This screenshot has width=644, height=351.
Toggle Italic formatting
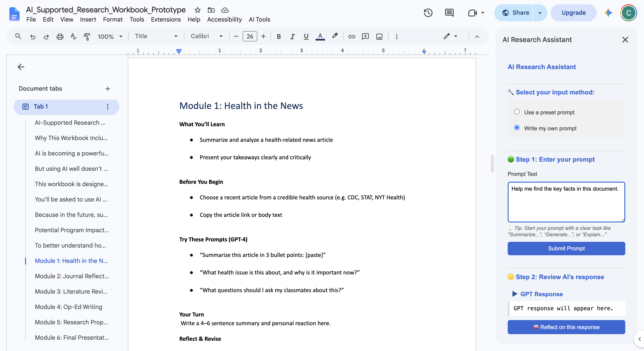(292, 36)
